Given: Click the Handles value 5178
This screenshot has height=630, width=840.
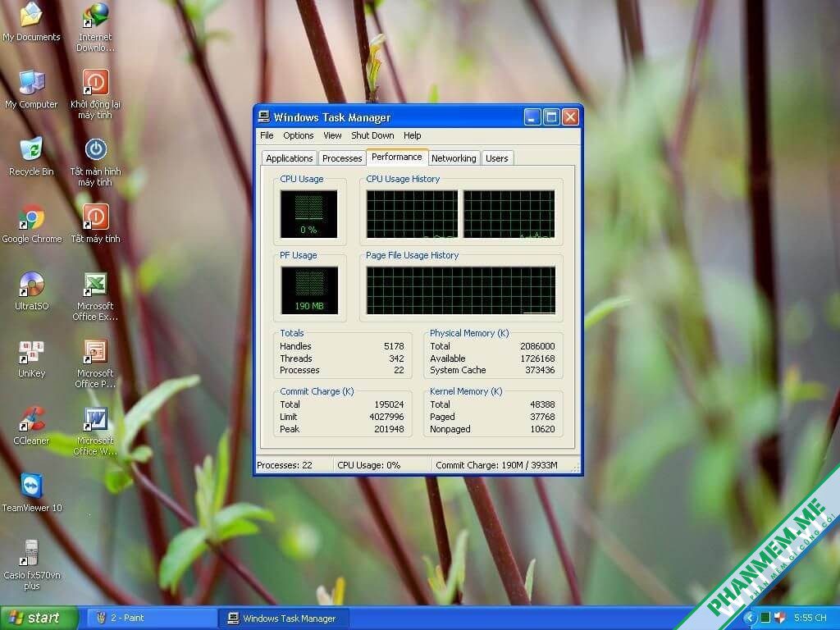Looking at the screenshot, I should coord(394,346).
